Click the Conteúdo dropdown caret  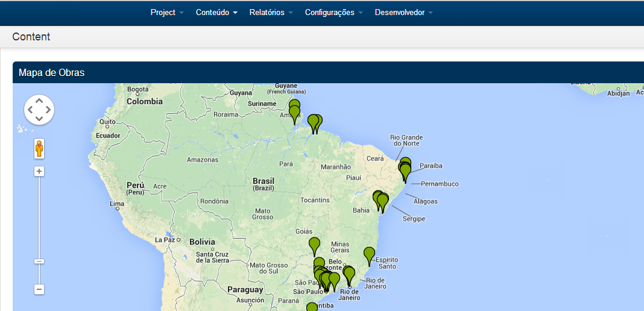235,13
